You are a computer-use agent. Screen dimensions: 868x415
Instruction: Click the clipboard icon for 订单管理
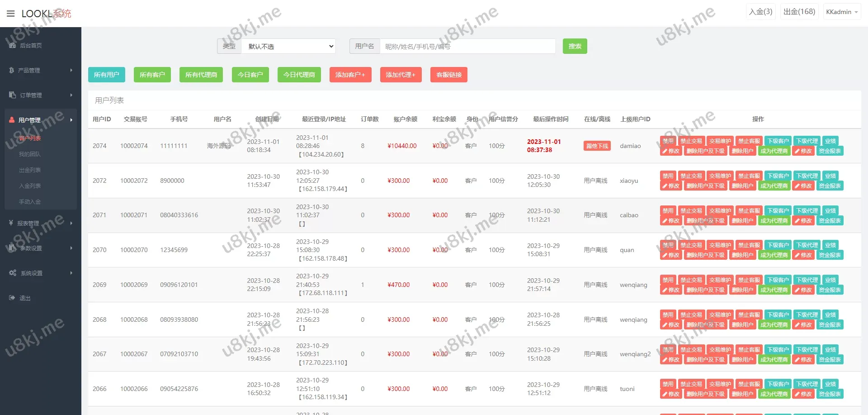click(x=13, y=95)
